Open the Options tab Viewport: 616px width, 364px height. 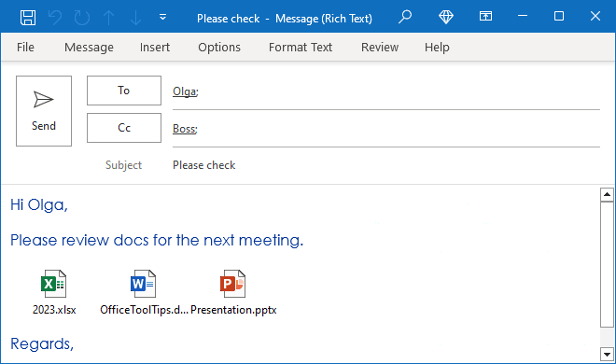point(219,47)
